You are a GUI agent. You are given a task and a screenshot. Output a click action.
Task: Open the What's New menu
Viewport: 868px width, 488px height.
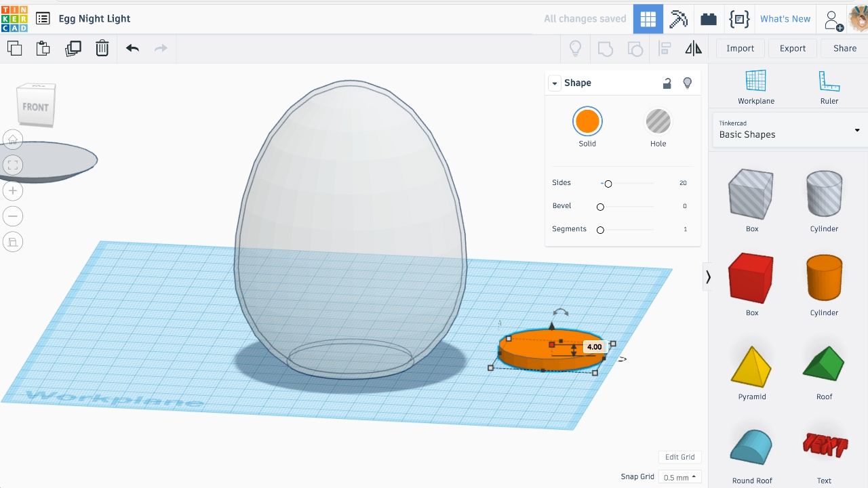click(785, 19)
